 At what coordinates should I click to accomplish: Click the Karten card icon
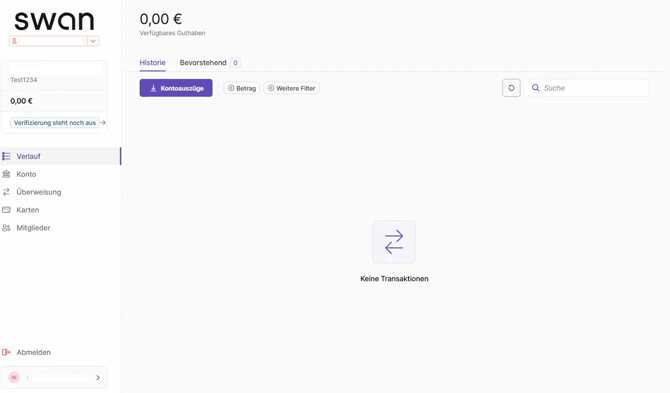point(6,210)
